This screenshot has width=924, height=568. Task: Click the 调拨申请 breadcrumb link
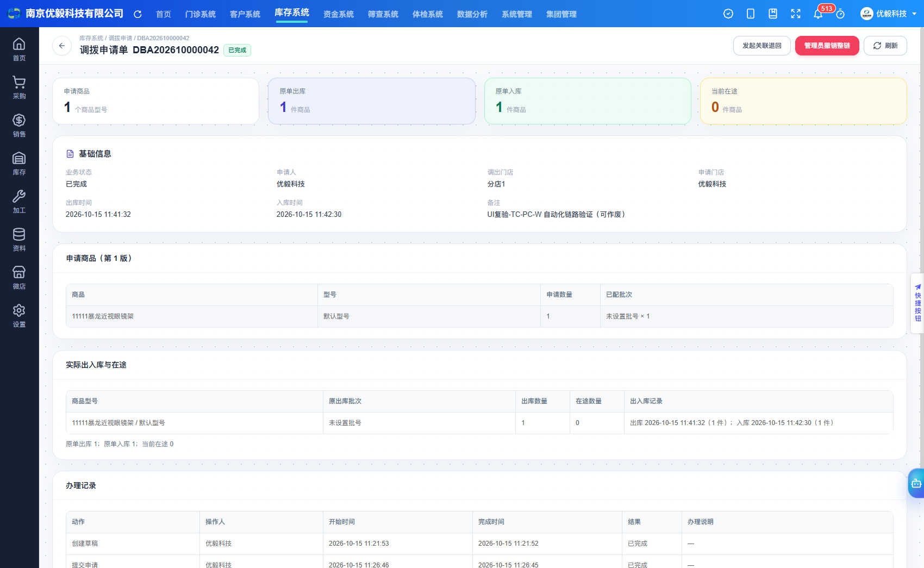click(120, 38)
